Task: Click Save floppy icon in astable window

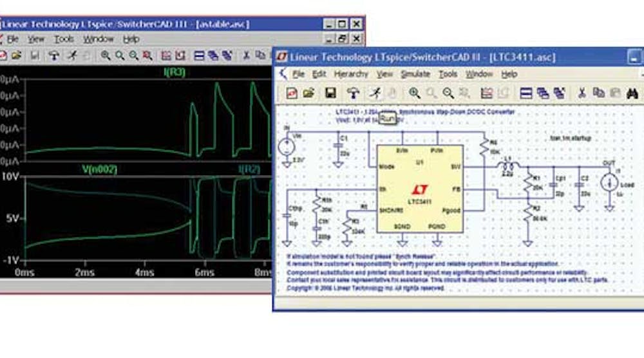Action: click(35, 55)
